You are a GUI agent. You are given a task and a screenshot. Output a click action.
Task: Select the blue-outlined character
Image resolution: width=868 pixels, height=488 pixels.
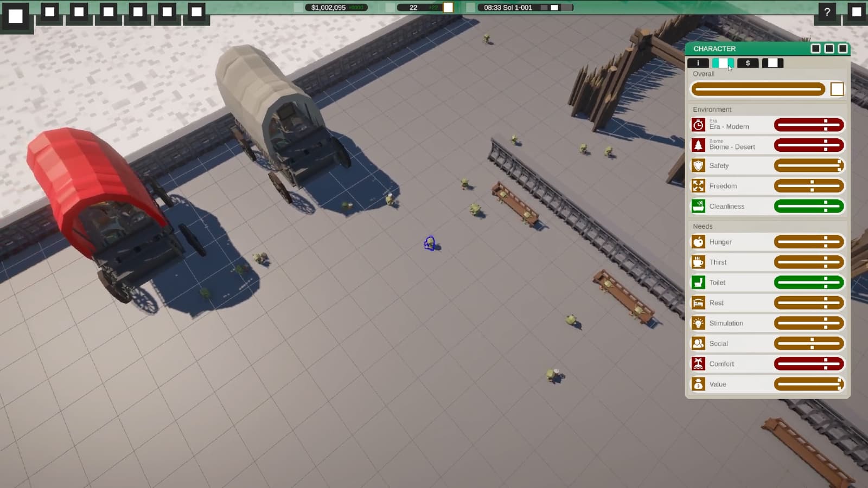pos(430,243)
